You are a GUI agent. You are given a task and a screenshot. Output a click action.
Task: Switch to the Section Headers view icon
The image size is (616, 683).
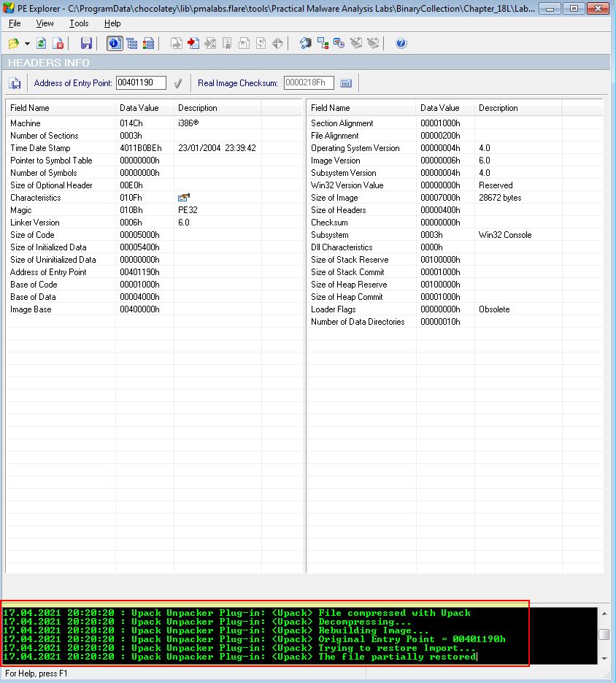tap(149, 44)
